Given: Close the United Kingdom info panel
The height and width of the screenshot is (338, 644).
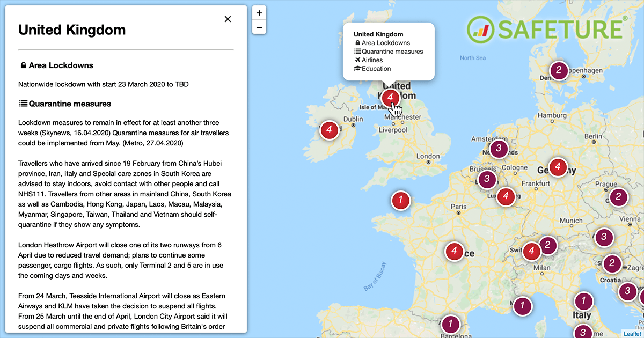Looking at the screenshot, I should (x=228, y=19).
